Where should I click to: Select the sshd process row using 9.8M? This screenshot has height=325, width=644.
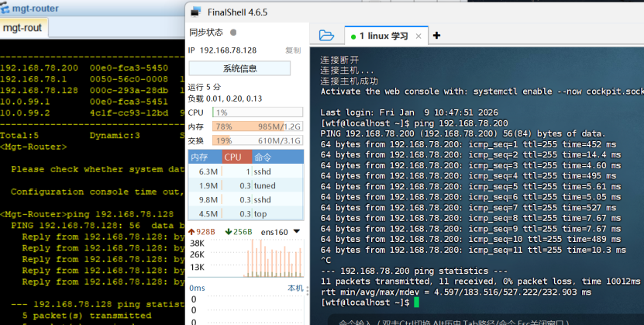tap(246, 199)
